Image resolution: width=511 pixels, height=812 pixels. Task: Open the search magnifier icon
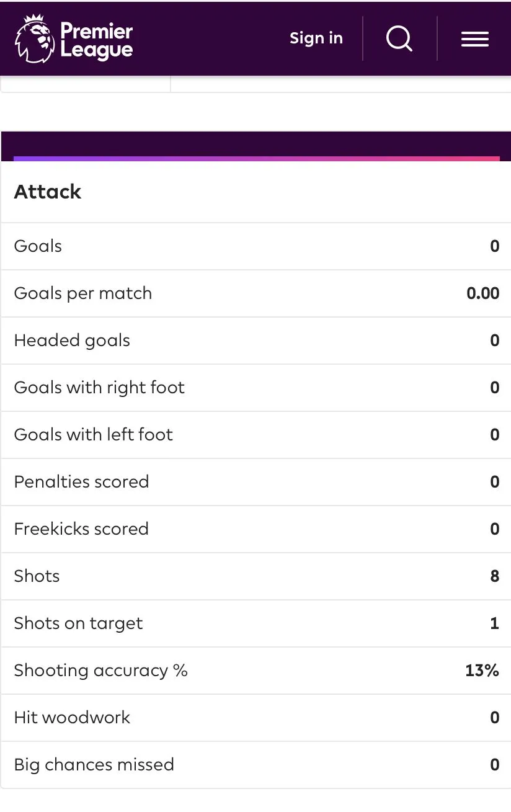399,38
